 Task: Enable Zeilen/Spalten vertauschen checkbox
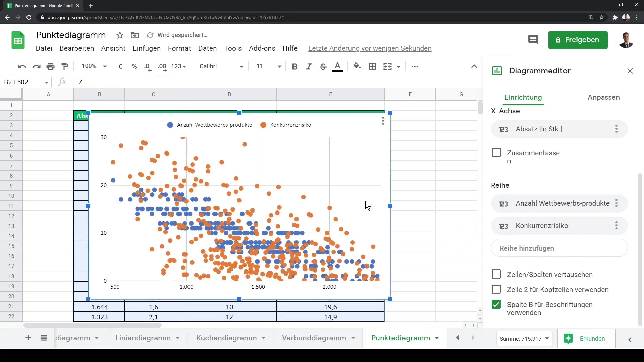(496, 274)
